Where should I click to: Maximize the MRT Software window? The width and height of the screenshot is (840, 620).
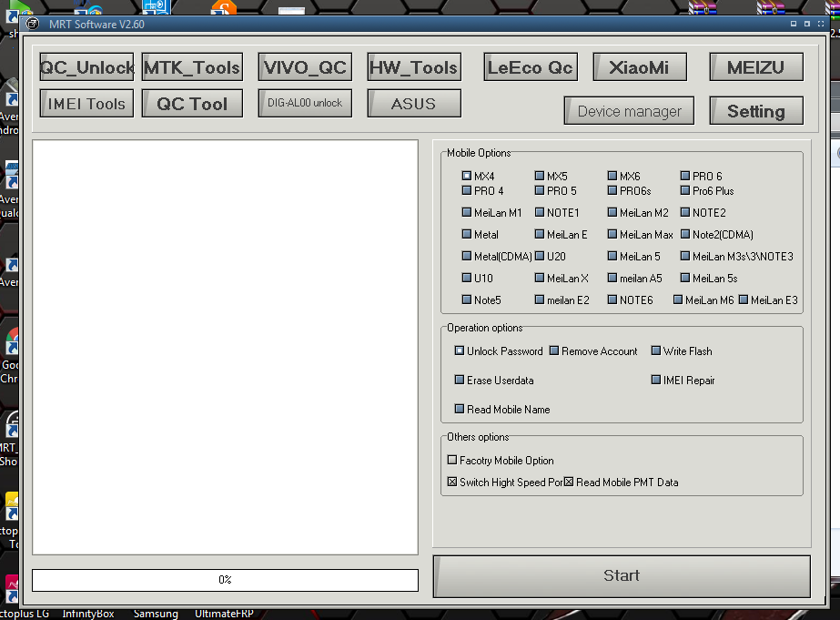click(x=807, y=24)
